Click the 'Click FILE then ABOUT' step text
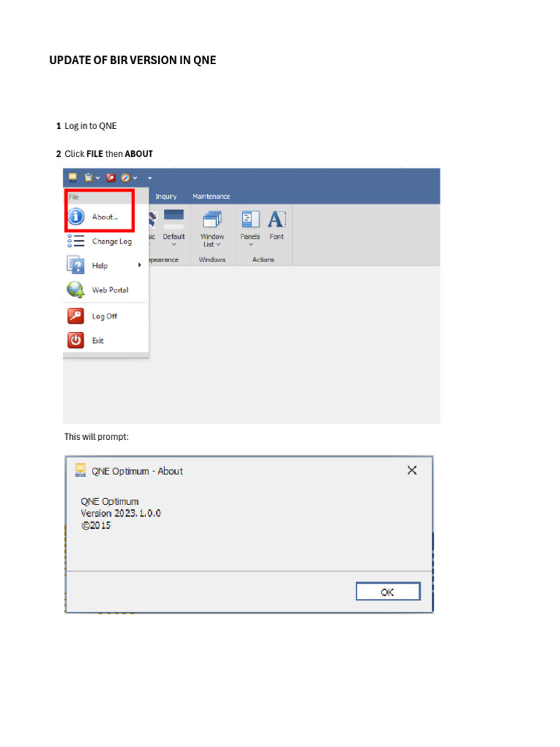 109,154
